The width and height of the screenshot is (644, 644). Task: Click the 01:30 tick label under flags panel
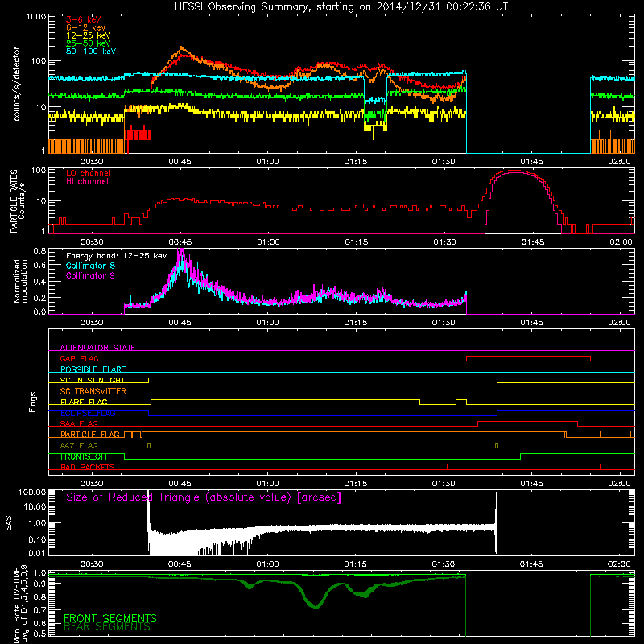(x=444, y=484)
